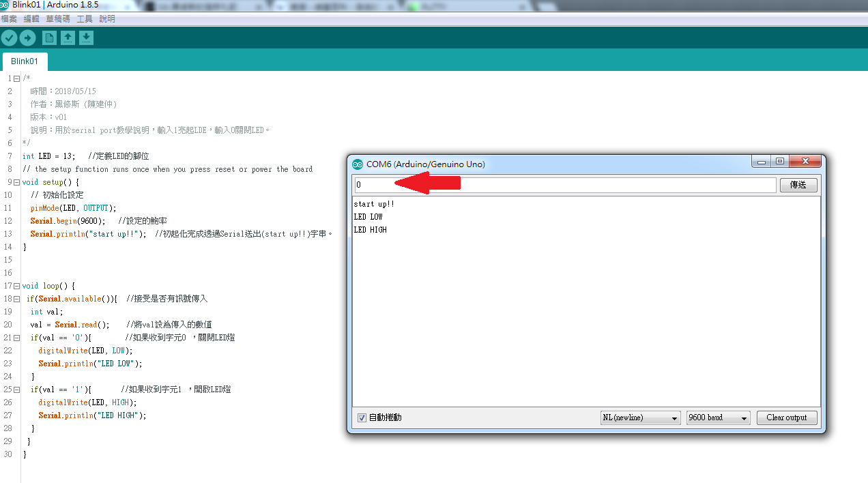Click the Upload arrow icon
This screenshot has height=483, width=868.
27,38
